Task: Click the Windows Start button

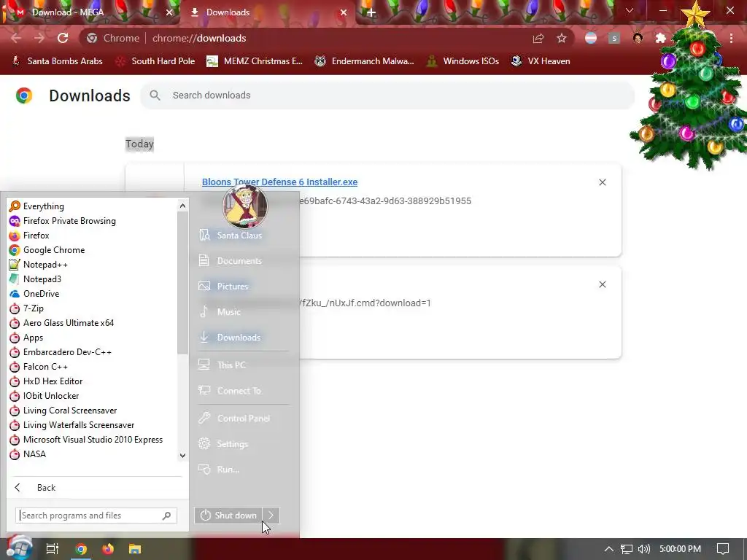Action: tap(19, 548)
